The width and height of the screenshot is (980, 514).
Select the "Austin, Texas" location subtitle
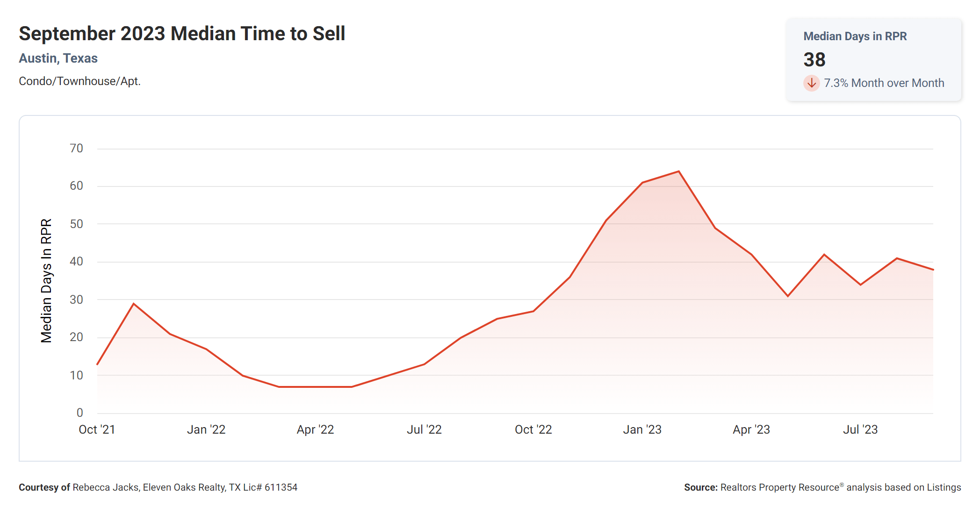click(x=58, y=58)
